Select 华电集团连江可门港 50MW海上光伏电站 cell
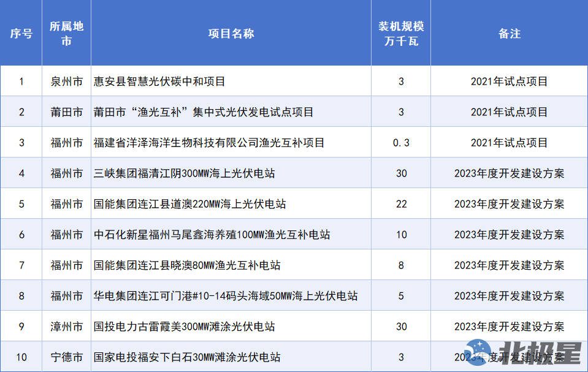Viewport: 588px width, 372px height. (x=226, y=296)
